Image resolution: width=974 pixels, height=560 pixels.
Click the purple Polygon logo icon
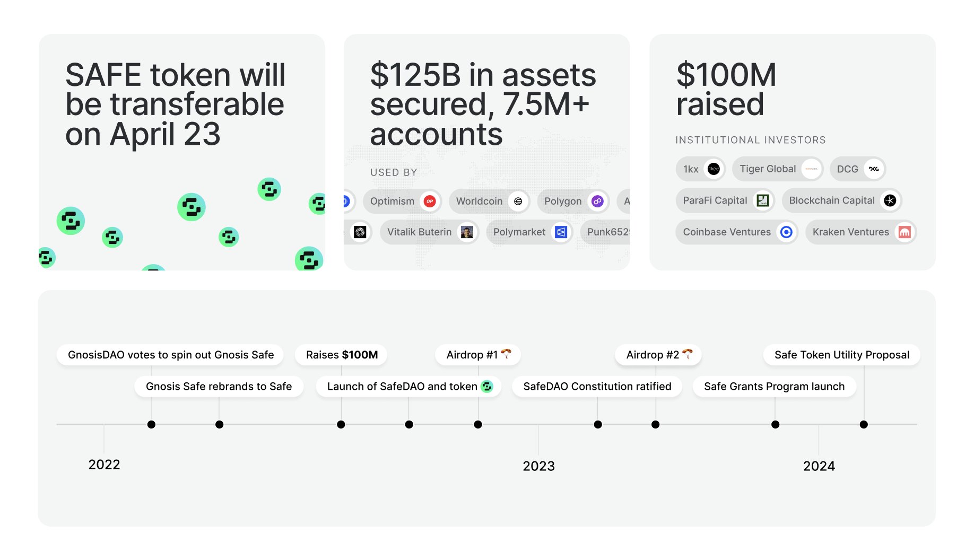click(597, 202)
